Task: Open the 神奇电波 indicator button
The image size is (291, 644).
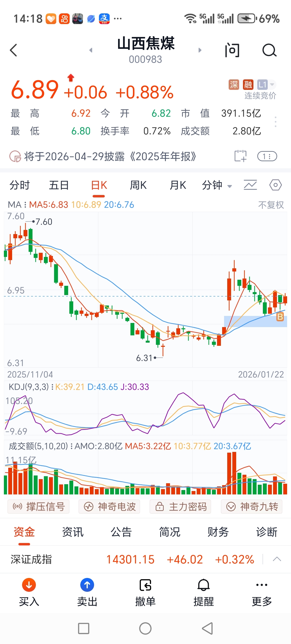Action: click(109, 507)
